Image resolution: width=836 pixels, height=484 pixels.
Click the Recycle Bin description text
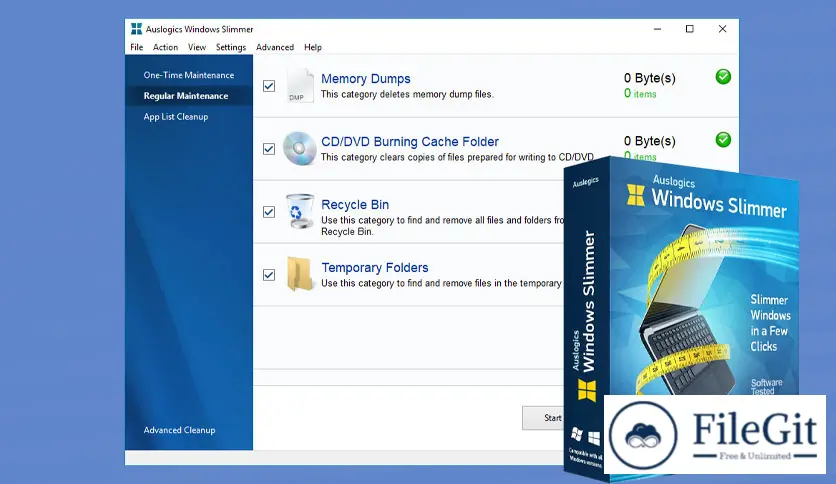click(443, 225)
